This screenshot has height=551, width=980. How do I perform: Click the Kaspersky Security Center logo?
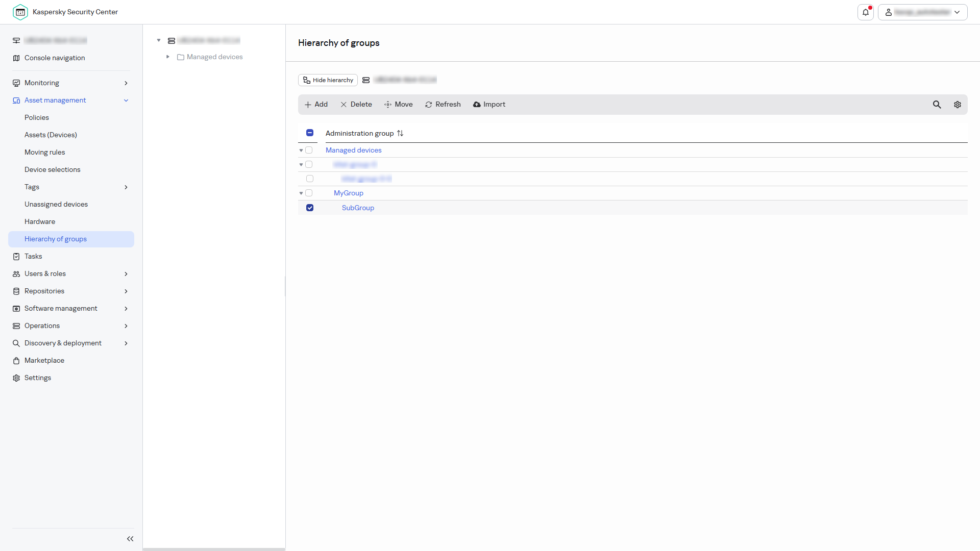[x=20, y=12]
